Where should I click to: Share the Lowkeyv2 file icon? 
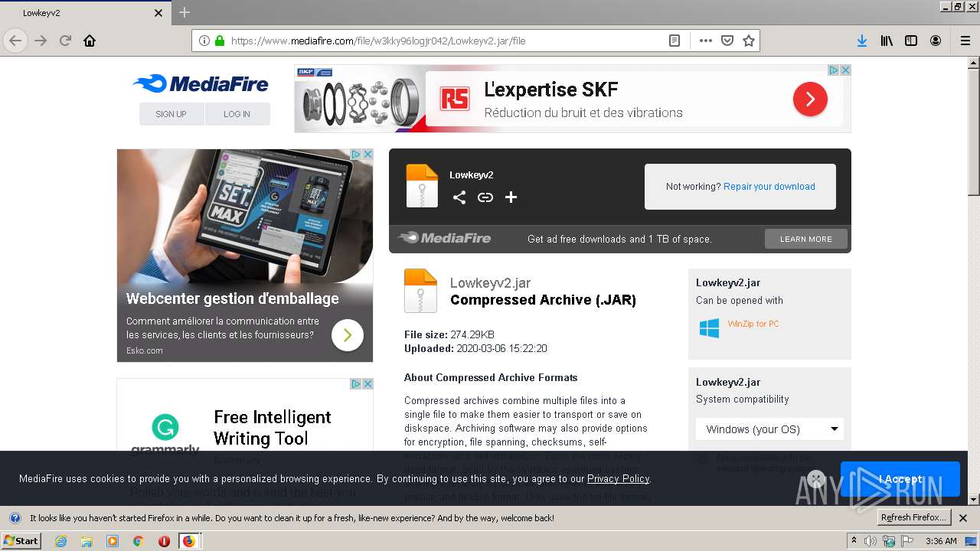pos(459,197)
